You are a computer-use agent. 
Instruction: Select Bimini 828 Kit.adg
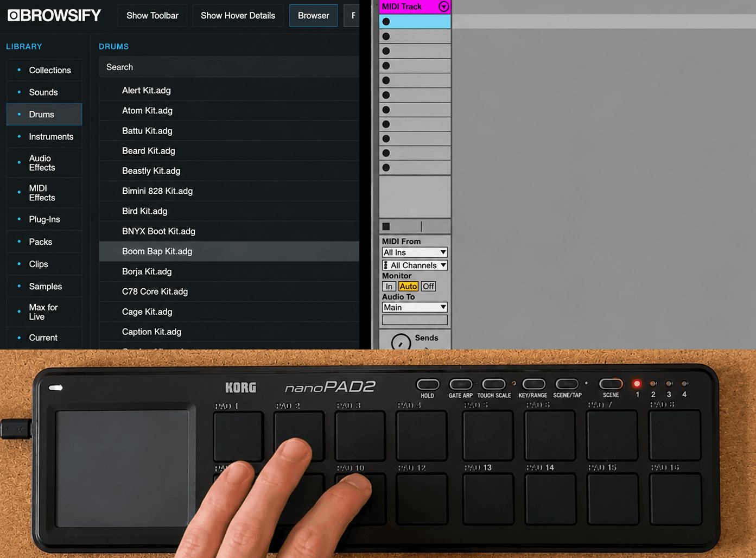229,191
